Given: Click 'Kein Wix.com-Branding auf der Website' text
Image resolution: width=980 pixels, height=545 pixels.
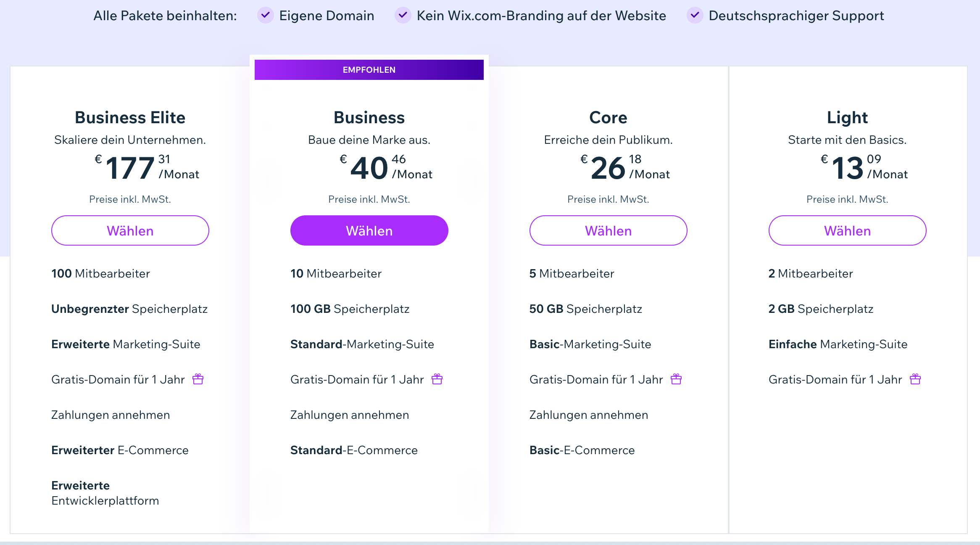Looking at the screenshot, I should (542, 16).
